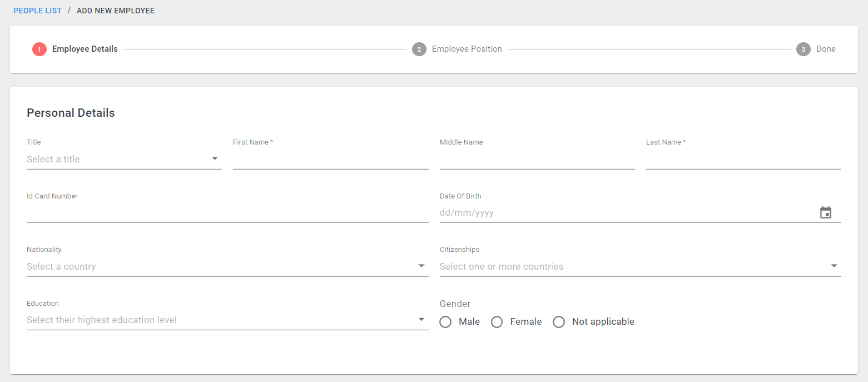Open the Date Of Birth calendar picker
The width and height of the screenshot is (868, 382).
826,212
